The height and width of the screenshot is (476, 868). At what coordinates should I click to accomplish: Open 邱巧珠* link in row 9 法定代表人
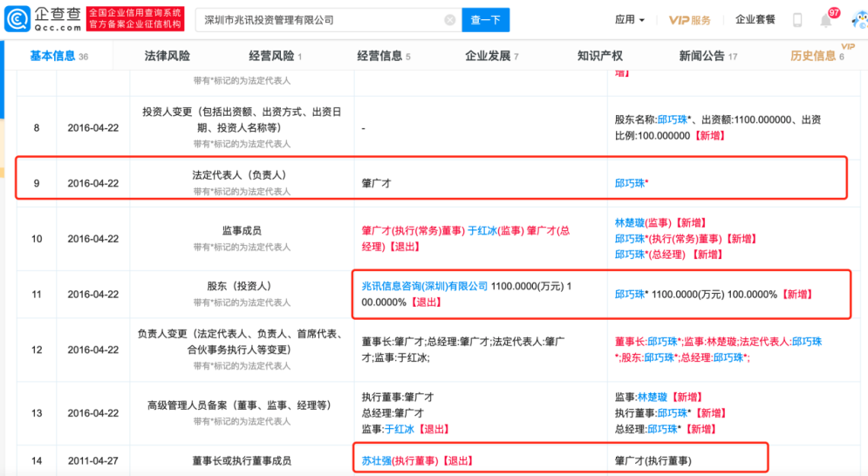(631, 183)
